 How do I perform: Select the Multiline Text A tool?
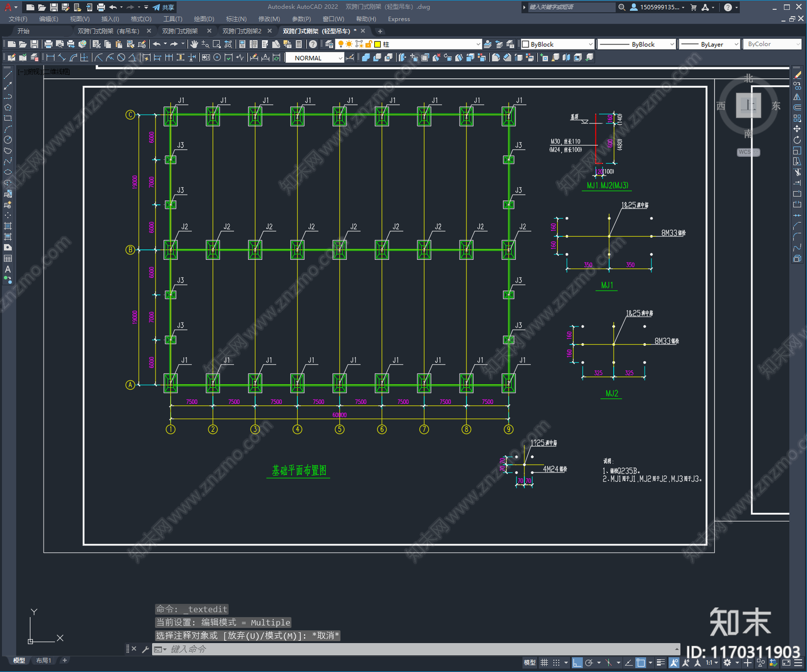click(8, 269)
